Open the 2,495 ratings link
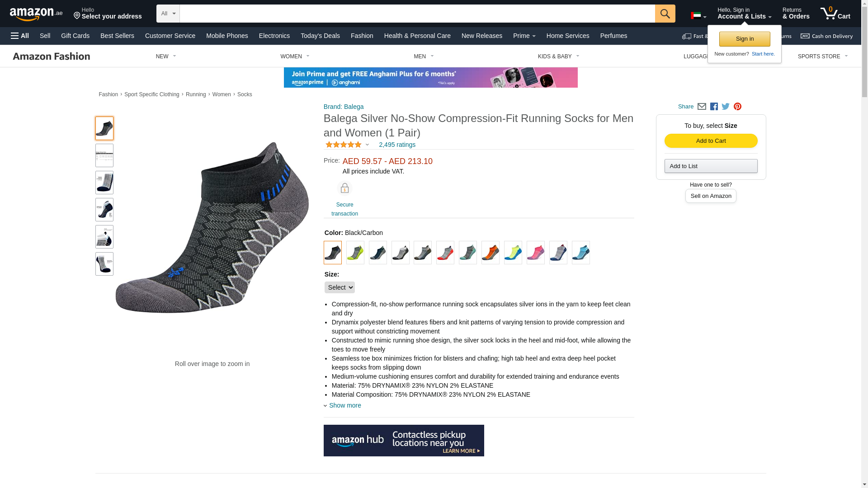868x488 pixels. (x=397, y=145)
